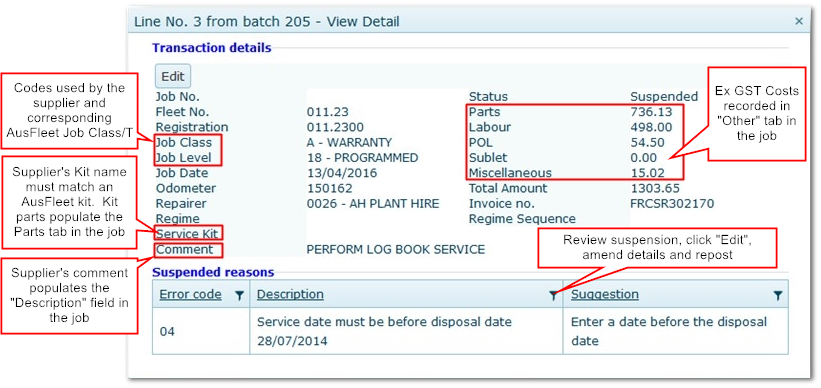Select the 'Enter a date before the disposal date' cell
The width and height of the screenshot is (821, 388).
675,331
